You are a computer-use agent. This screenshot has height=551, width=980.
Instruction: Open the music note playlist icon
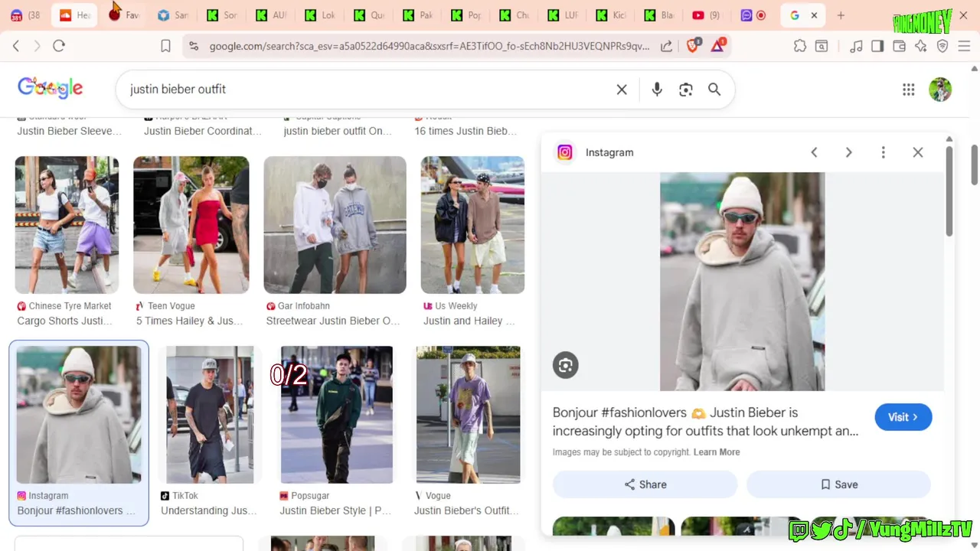[856, 46]
